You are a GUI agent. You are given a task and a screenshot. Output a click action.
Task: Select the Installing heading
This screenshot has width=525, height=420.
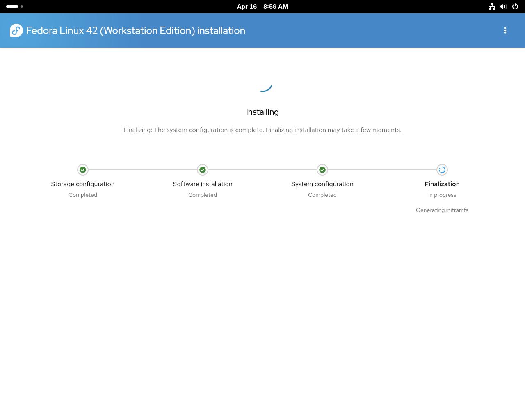pyautogui.click(x=262, y=112)
